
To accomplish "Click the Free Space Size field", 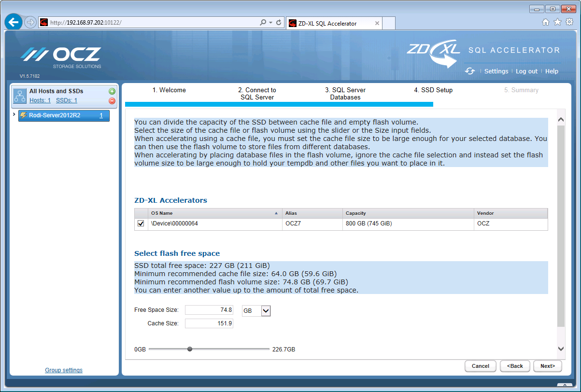I will (209, 310).
